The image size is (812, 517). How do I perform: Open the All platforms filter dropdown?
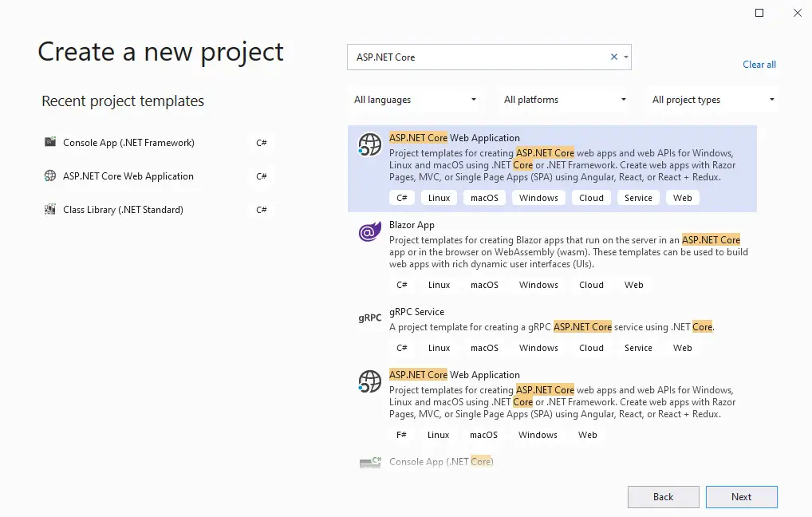(x=565, y=100)
